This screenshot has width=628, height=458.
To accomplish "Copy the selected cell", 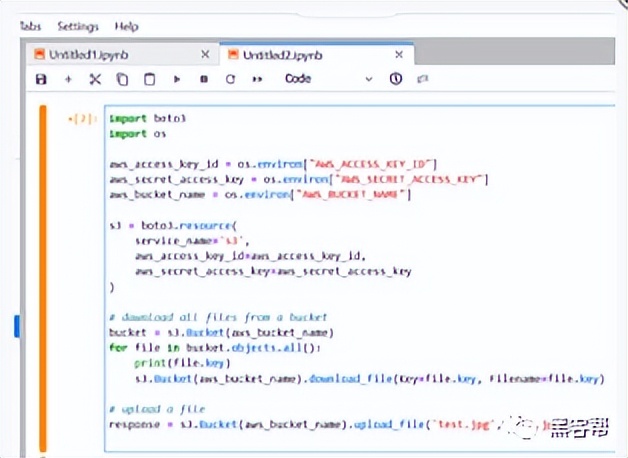I will 122,79.
